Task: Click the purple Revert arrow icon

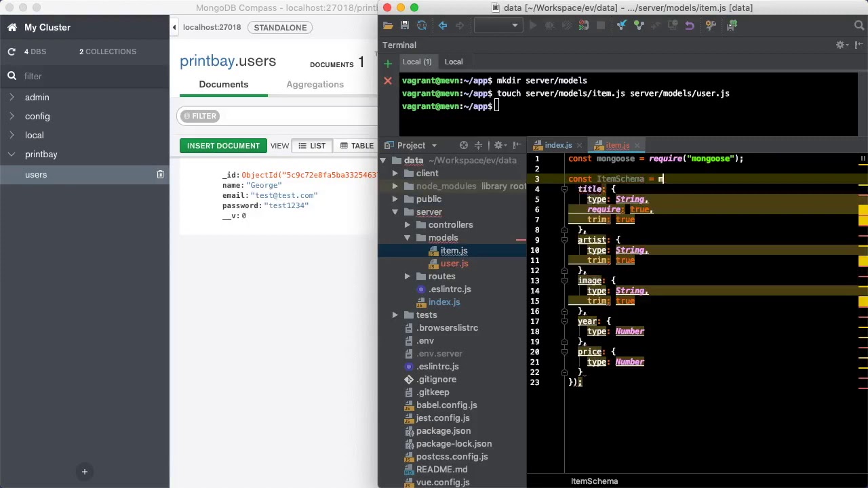Action: click(690, 26)
